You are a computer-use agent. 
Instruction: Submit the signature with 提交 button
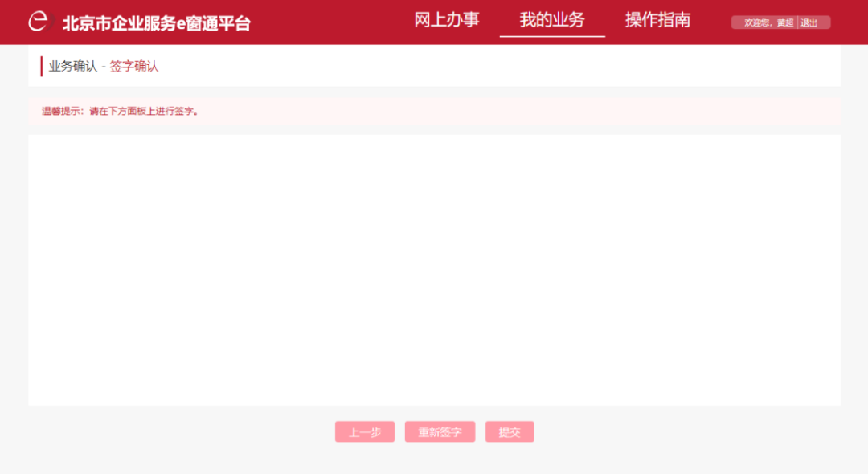[x=510, y=432]
